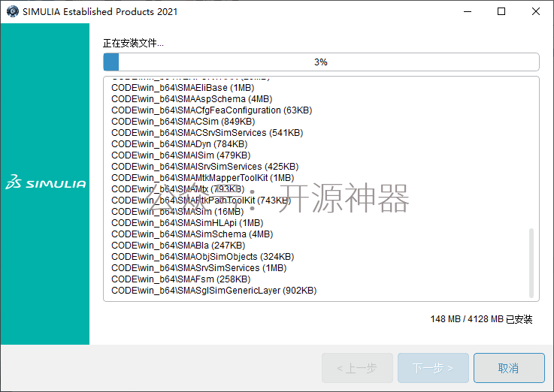Select the SMAMtkMapperToolKit (1MB) line
554x392 pixels.
202,178
